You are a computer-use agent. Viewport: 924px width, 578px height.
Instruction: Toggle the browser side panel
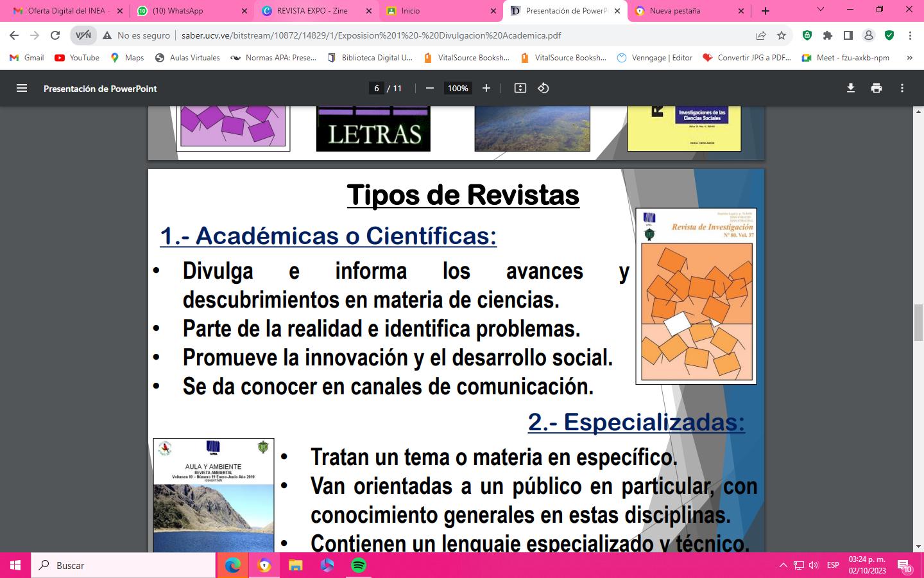click(848, 36)
